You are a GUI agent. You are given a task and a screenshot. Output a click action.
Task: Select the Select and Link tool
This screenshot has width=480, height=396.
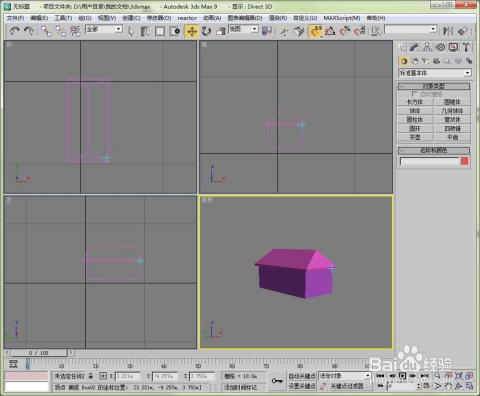[47, 31]
